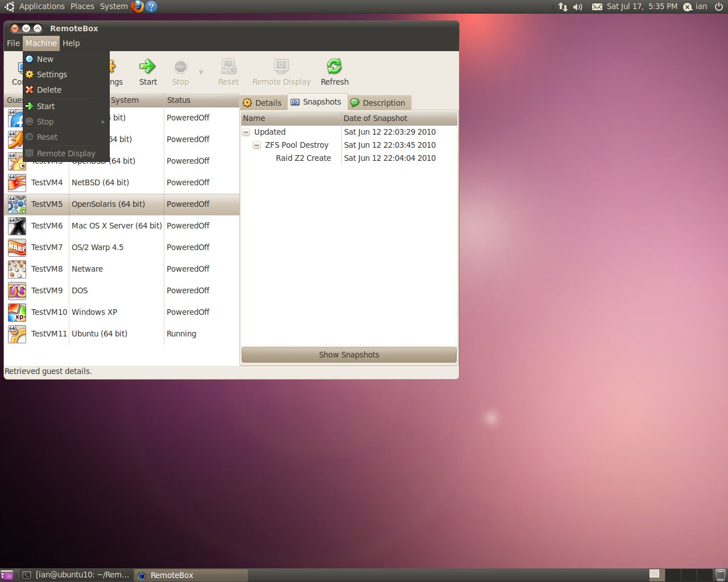Open the Applications menu
Image resolution: width=728 pixels, height=582 pixels.
point(42,6)
